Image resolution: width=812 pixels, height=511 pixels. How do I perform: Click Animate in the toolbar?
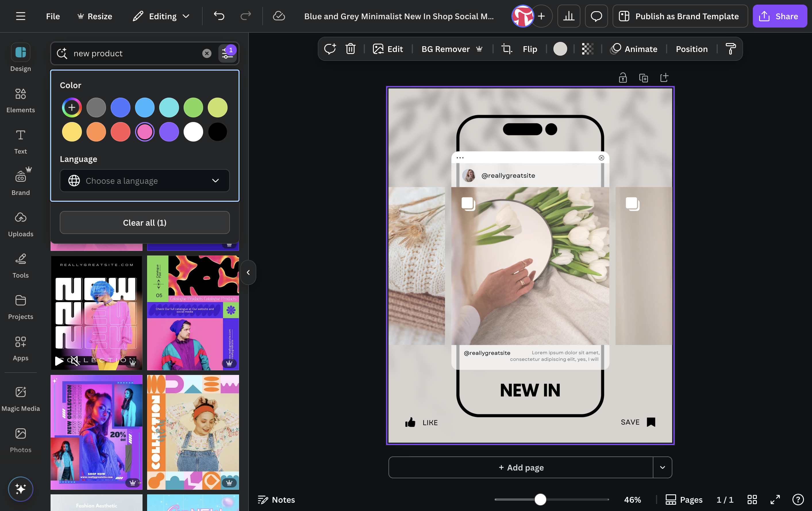click(634, 49)
